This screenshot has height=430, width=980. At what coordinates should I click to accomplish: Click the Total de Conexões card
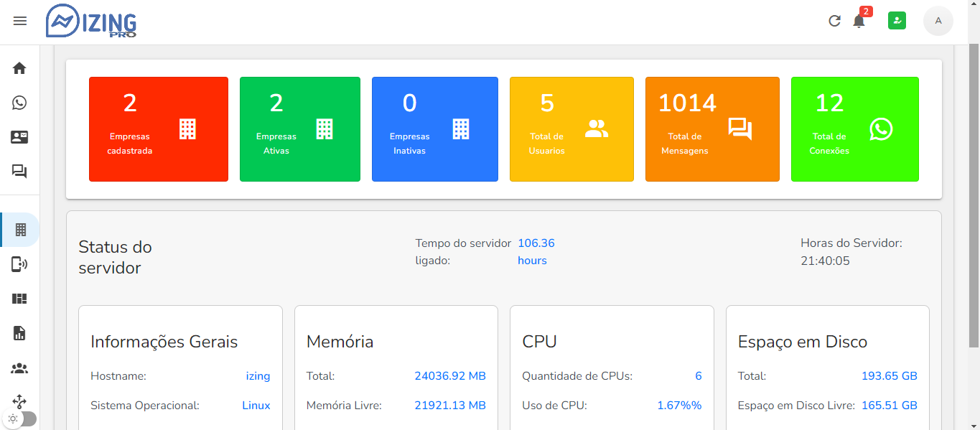coord(855,129)
